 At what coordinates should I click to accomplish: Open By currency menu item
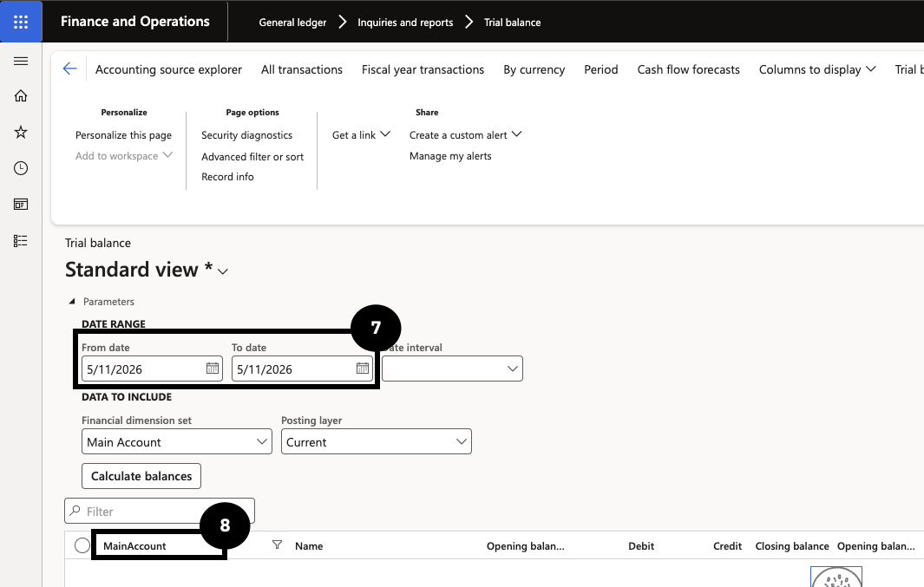pyautogui.click(x=534, y=69)
